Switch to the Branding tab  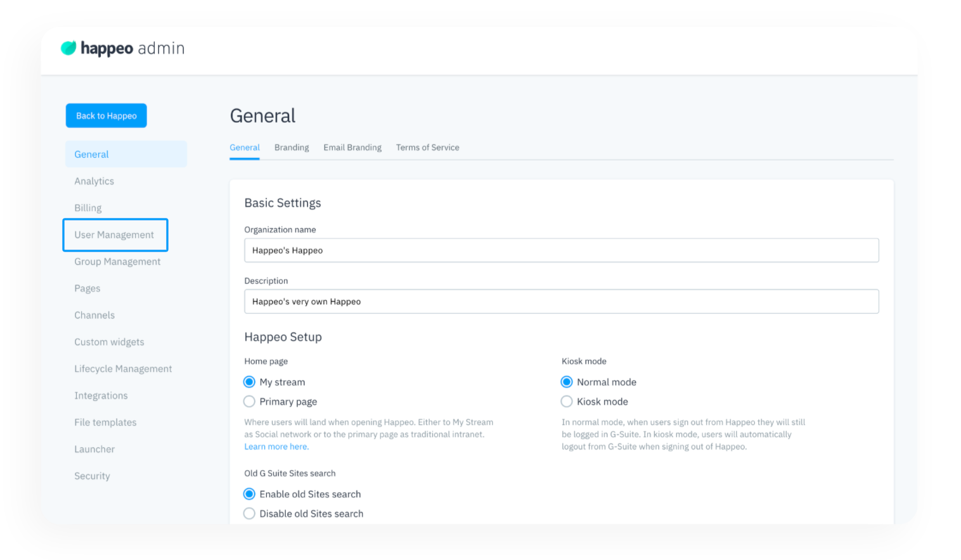coord(292,148)
